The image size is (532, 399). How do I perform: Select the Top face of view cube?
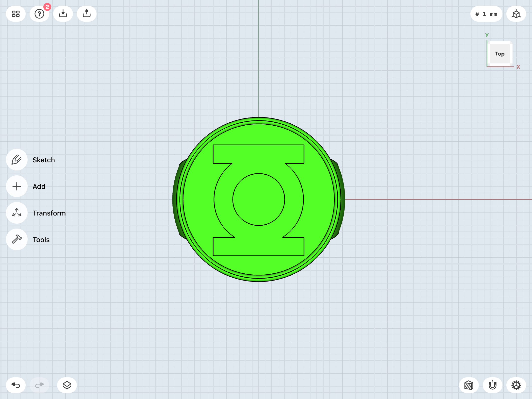[500, 54]
